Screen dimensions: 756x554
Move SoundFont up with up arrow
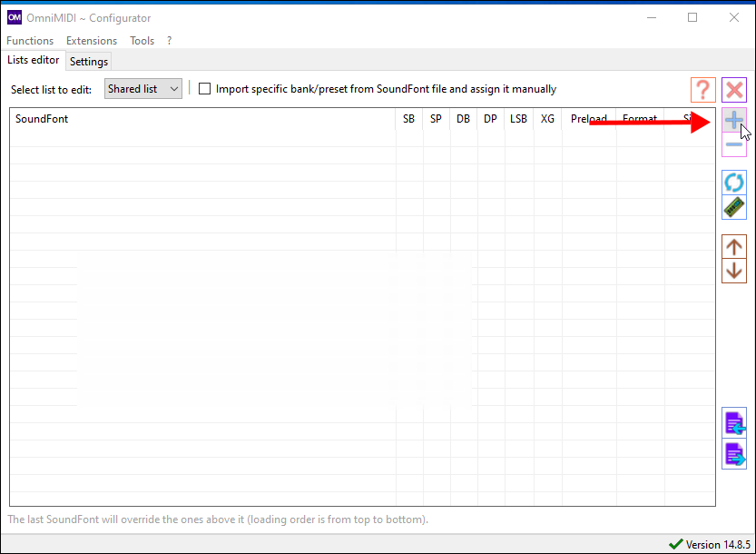733,246
